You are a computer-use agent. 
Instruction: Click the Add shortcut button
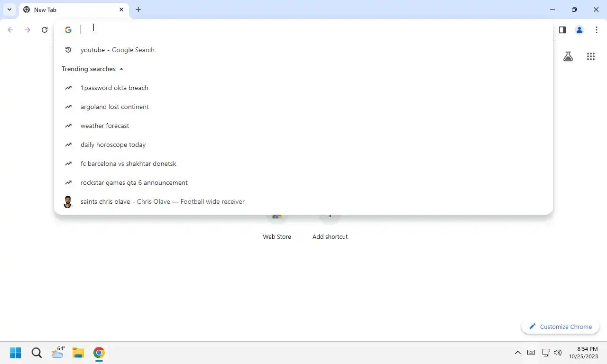tap(330, 227)
